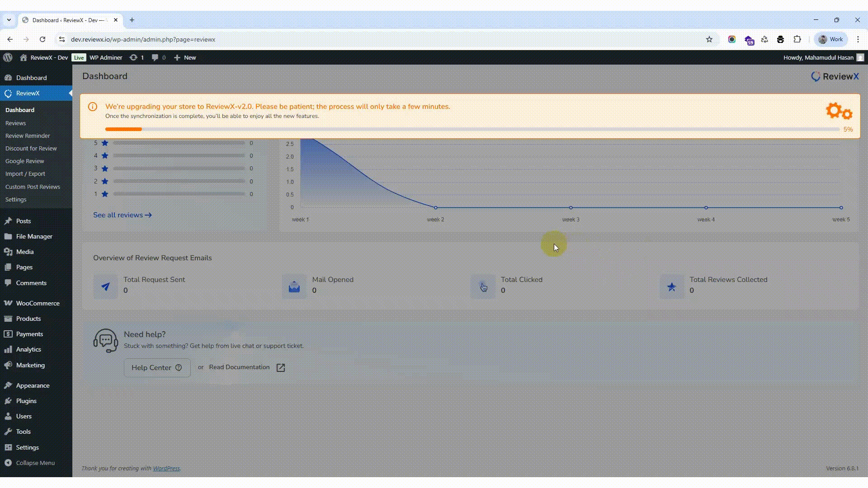Click the Total Clicked pointer icon

pyautogui.click(x=483, y=286)
